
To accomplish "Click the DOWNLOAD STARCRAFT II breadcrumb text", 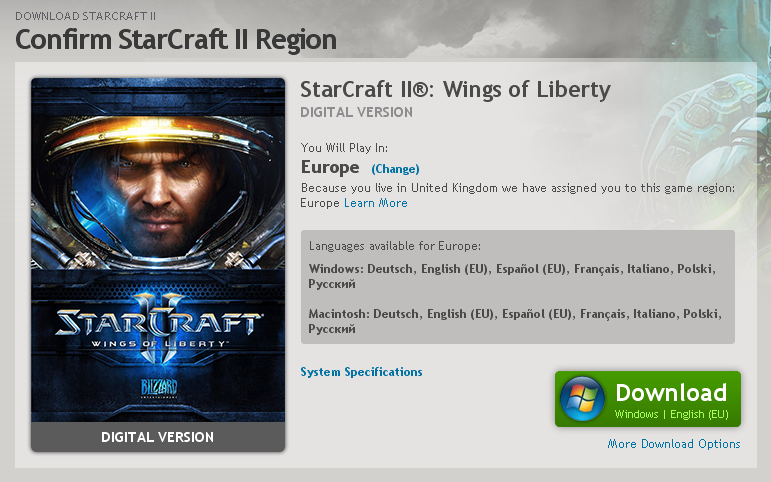I will point(86,16).
